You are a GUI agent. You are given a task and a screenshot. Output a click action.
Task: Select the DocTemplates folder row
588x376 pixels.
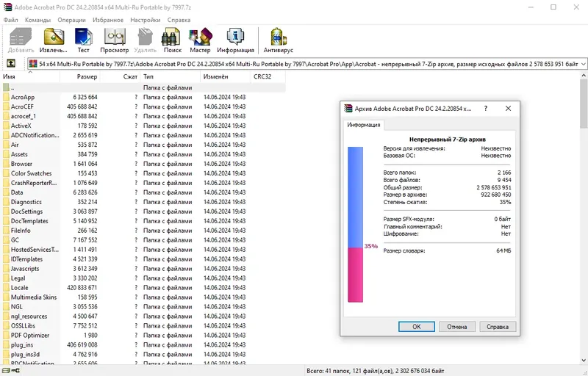[143, 221]
